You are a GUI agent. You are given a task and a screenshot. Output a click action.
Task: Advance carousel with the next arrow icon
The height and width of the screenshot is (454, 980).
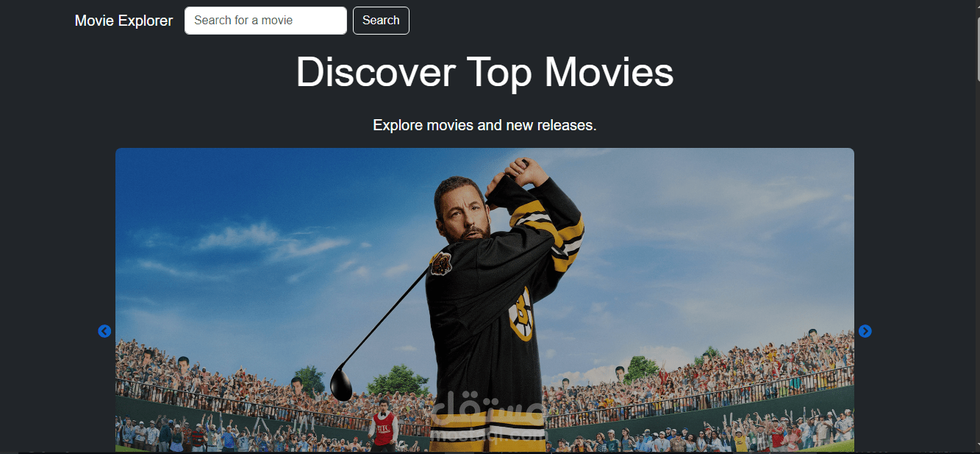pyautogui.click(x=865, y=331)
